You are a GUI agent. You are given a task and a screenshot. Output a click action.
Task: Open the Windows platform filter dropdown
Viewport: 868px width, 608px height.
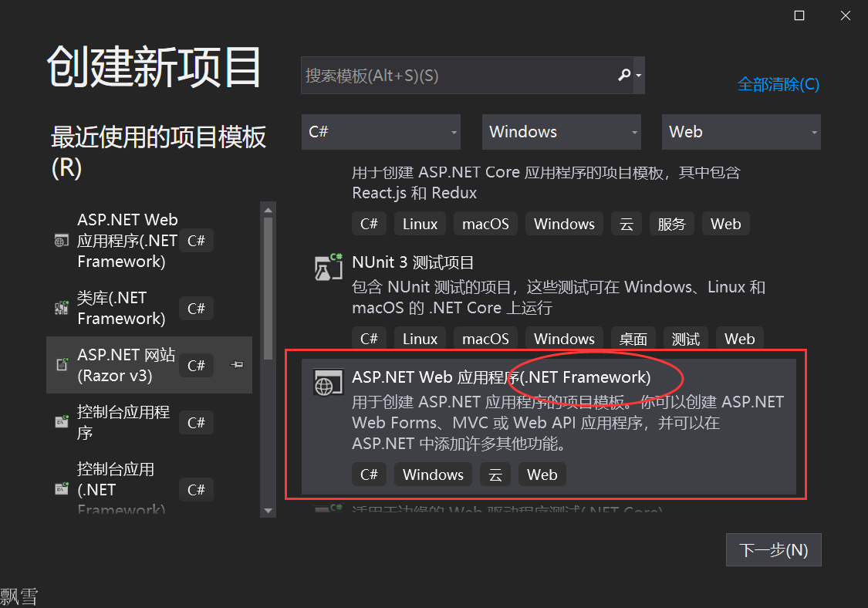[x=562, y=132]
